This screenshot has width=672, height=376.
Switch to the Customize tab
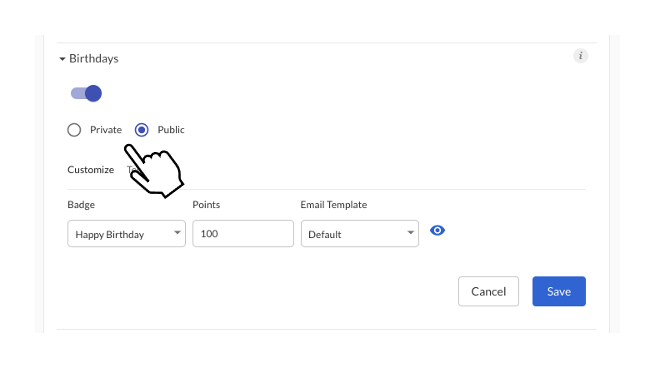90,170
